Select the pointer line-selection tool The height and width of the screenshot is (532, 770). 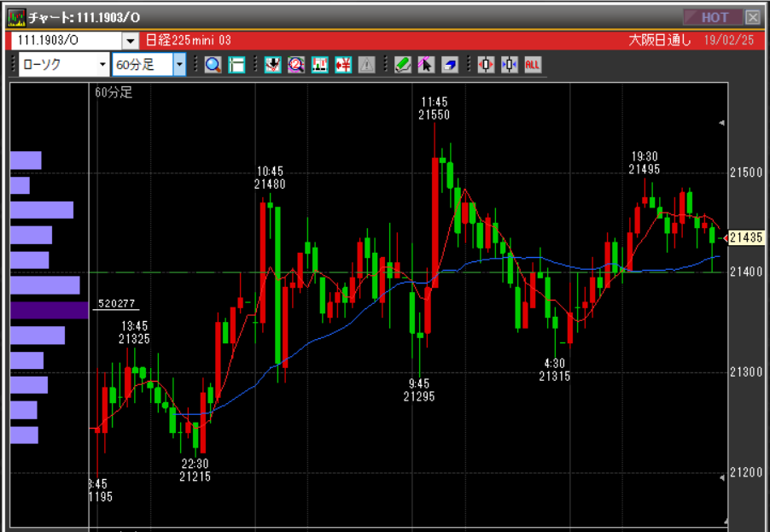426,64
